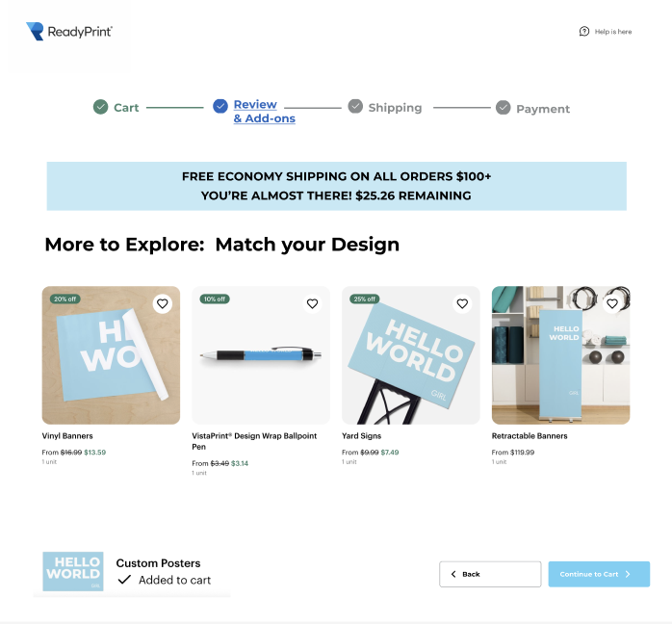Toggle heart on the Ballpoint Pen card
This screenshot has height=624, width=672.
[313, 304]
